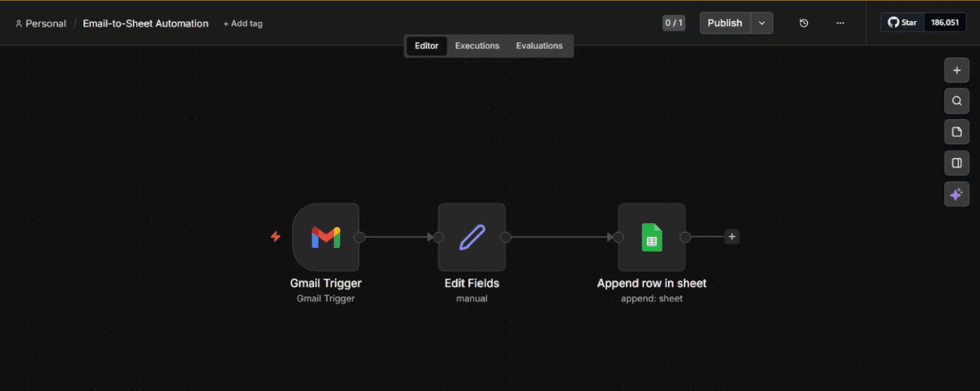Toggle the side panel layout icon
Image resolution: width=980 pixels, height=391 pixels.
957,163
